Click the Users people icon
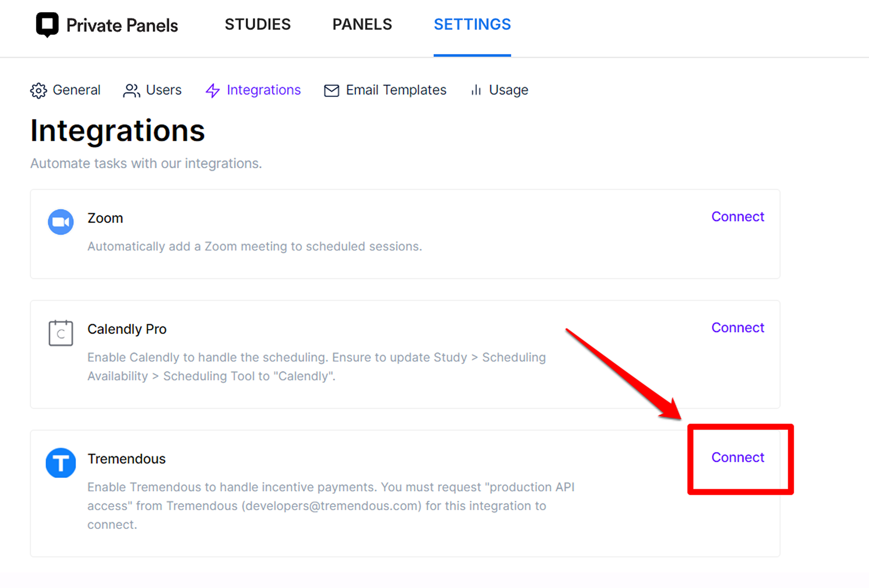This screenshot has width=869, height=588. (131, 90)
